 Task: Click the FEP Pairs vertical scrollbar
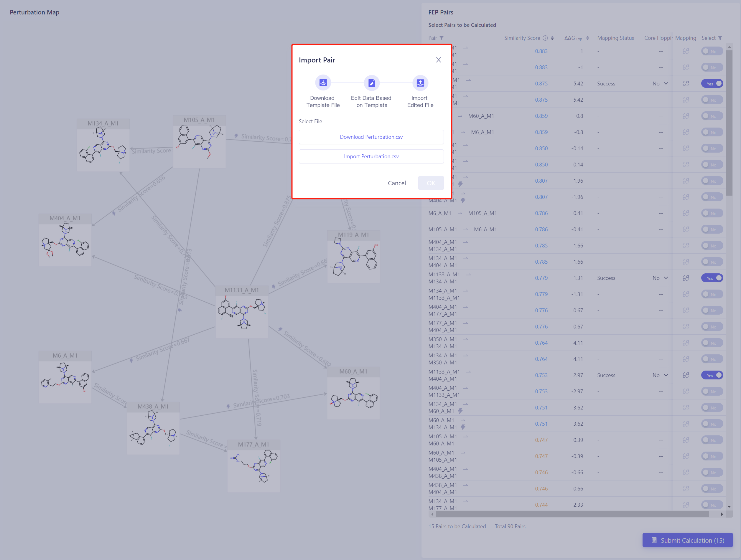[x=729, y=123]
